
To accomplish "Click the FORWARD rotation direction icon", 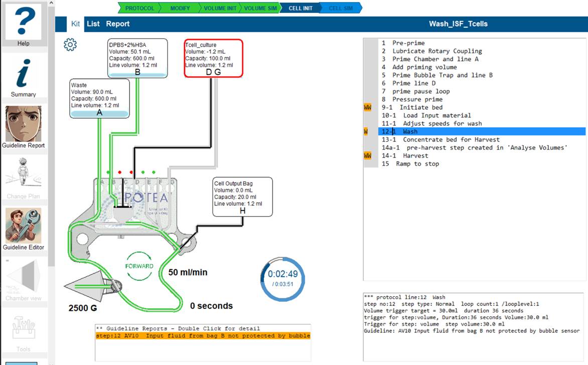I will 139,266.
